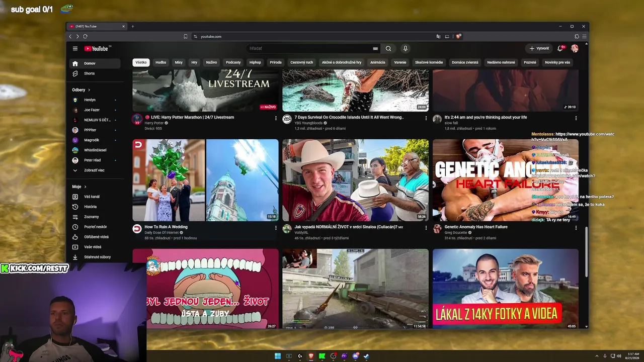644x362 pixels.
Task: Open Harry Potter channel avatar
Action: click(x=137, y=119)
